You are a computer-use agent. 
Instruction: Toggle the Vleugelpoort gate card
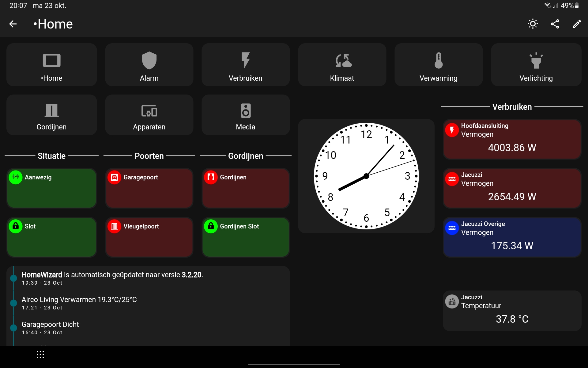pos(149,237)
